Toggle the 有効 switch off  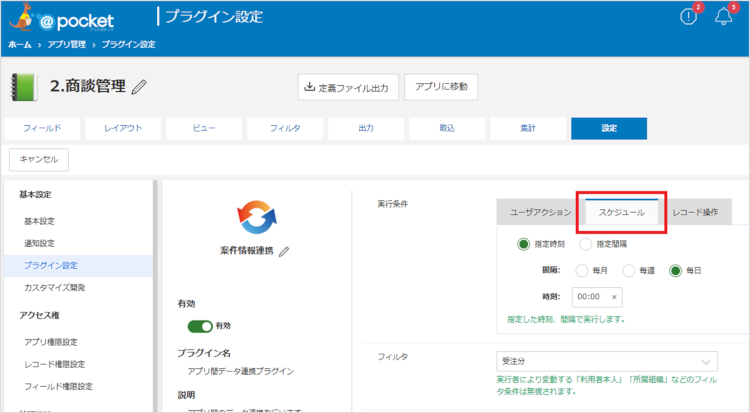(x=200, y=326)
